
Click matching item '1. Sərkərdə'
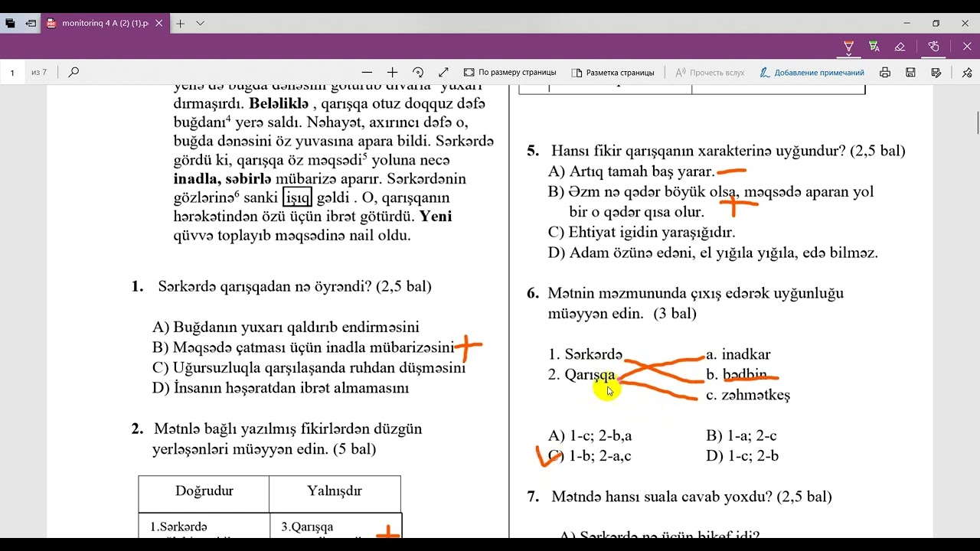tap(586, 354)
